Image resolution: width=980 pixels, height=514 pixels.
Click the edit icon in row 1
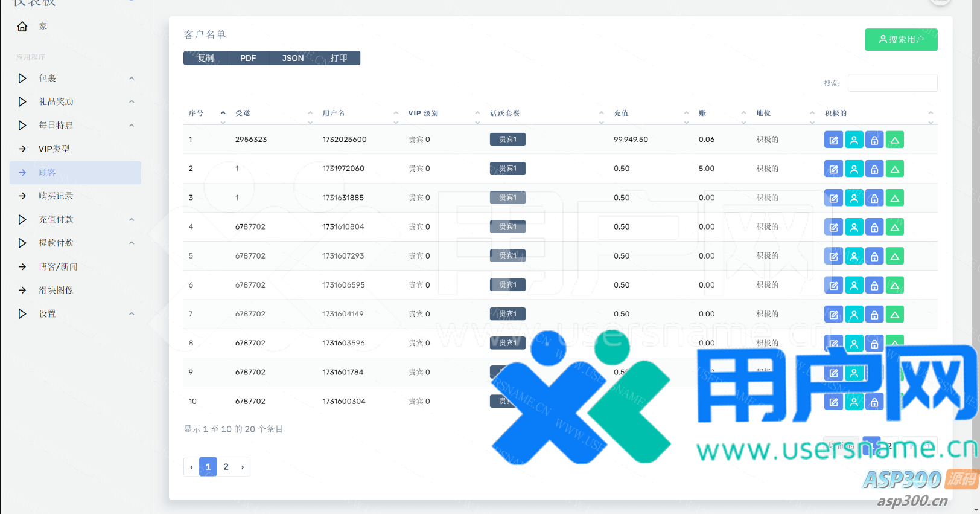(x=833, y=140)
